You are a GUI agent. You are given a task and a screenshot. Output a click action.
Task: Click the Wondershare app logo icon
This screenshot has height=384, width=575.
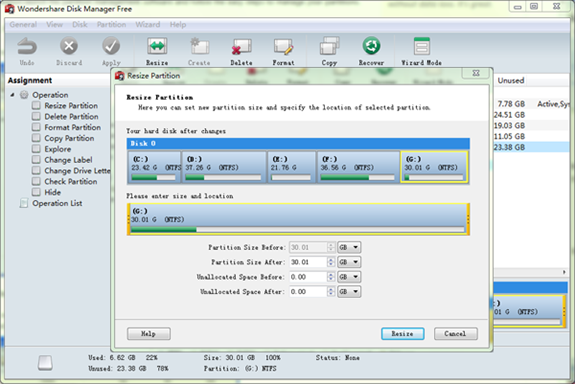point(10,8)
